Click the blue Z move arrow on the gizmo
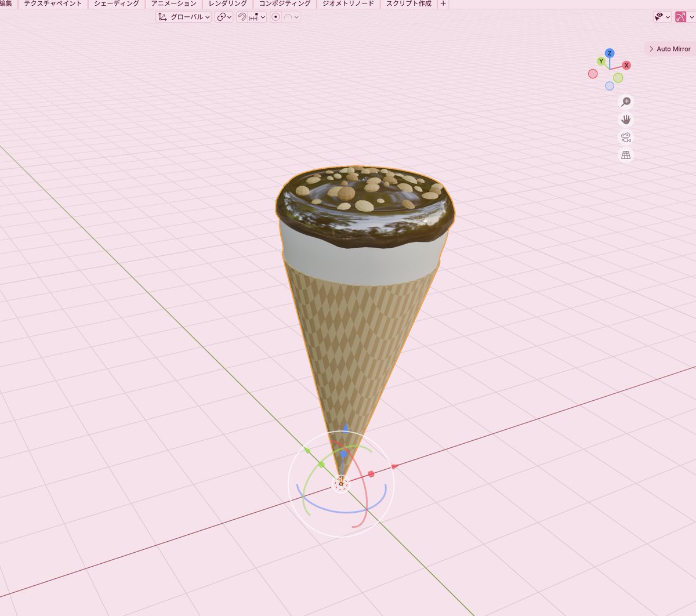The height and width of the screenshot is (616, 696). [346, 428]
